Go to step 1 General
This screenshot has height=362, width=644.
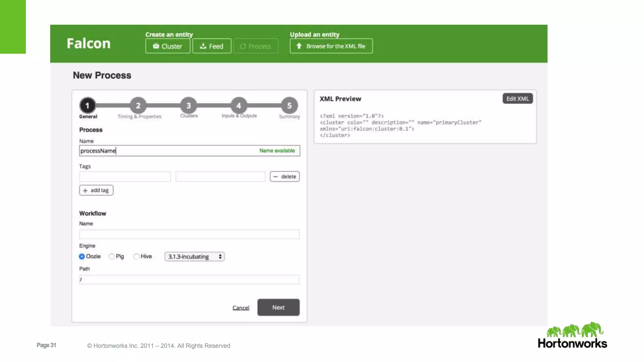pyautogui.click(x=87, y=105)
